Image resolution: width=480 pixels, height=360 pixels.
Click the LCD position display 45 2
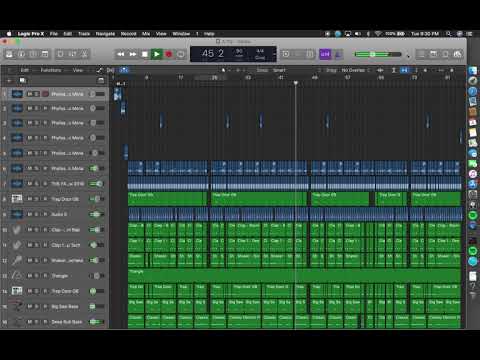[213, 53]
